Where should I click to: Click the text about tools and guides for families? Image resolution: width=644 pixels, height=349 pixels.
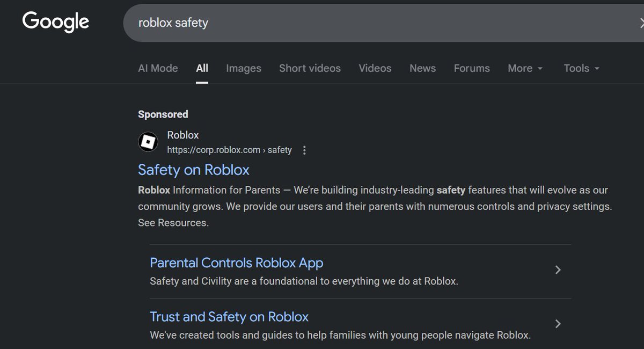(x=340, y=335)
